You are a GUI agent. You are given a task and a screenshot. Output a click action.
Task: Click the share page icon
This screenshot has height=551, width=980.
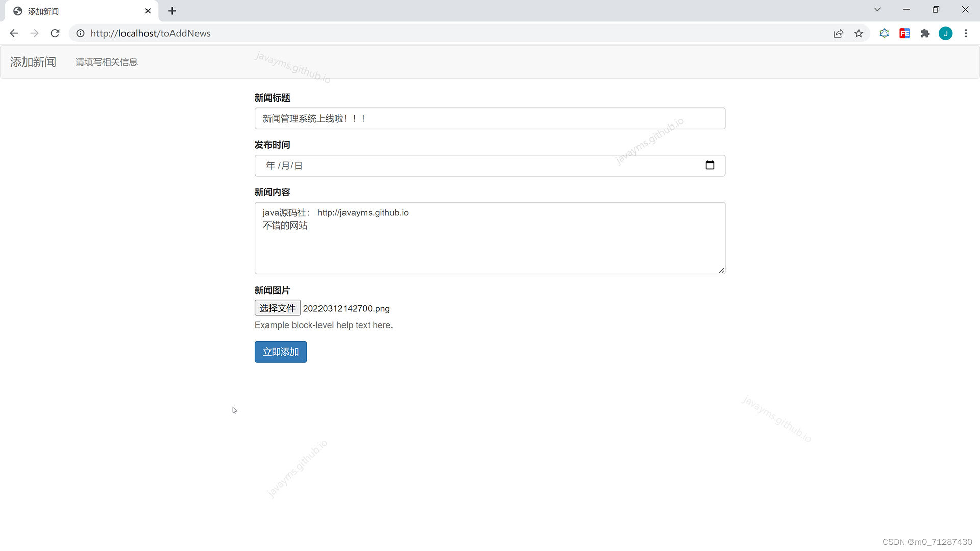pyautogui.click(x=838, y=33)
